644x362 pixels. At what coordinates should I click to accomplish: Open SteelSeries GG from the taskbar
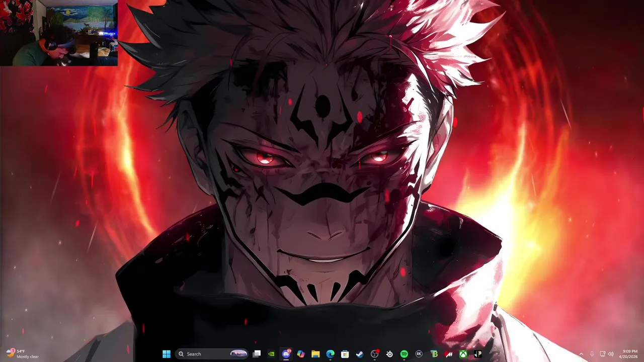click(389, 354)
